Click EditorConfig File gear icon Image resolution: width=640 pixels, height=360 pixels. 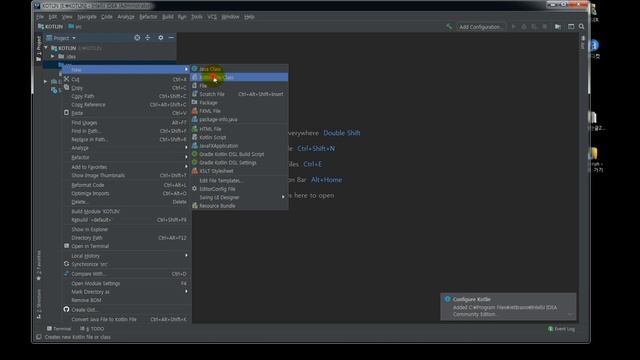pos(195,189)
